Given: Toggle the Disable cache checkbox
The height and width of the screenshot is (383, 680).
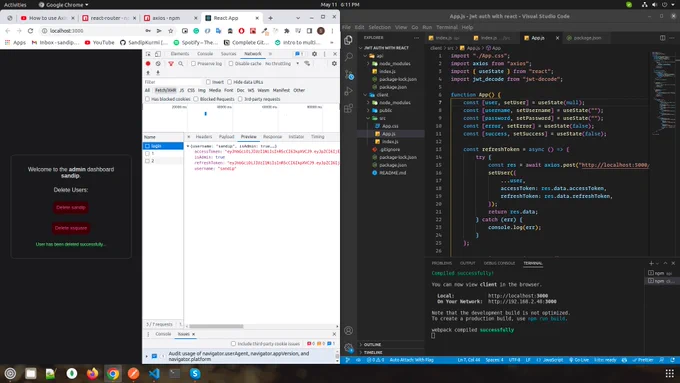Looking at the screenshot, I should point(231,64).
